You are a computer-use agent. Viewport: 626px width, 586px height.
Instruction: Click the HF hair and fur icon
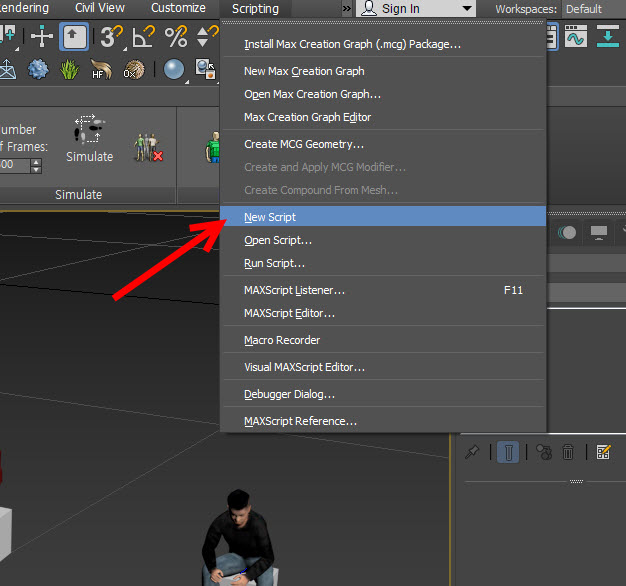(x=101, y=69)
